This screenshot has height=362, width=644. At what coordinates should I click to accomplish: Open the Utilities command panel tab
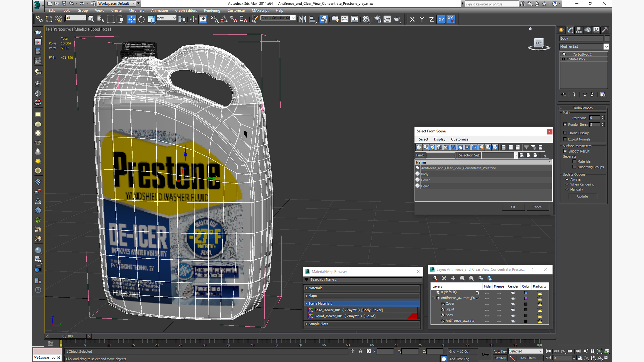605,30
